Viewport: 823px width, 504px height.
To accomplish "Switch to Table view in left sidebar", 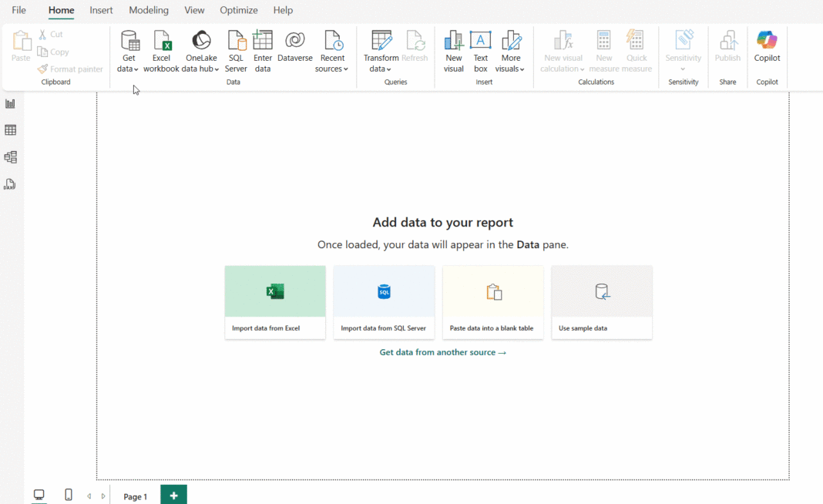I will coord(10,130).
